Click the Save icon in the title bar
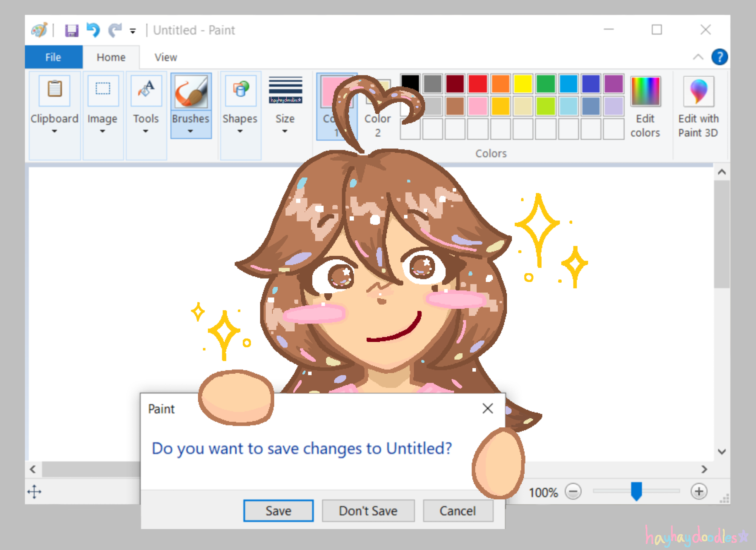This screenshot has width=756, height=550. pos(71,30)
